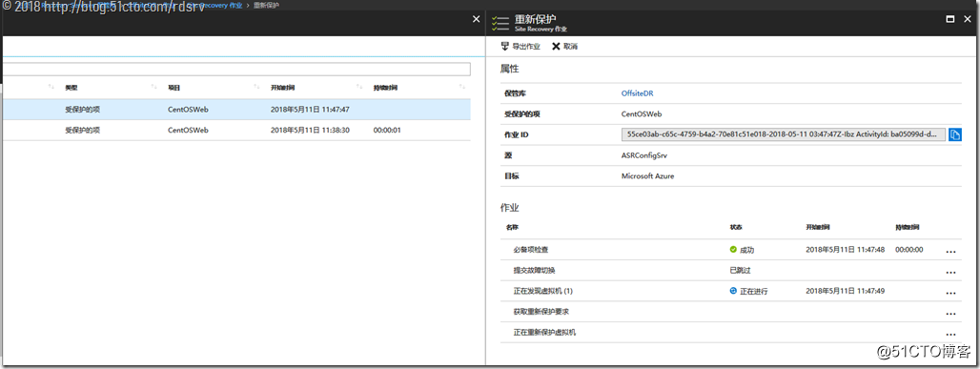Click the blue 正在进行 status icon

pyautogui.click(x=733, y=291)
